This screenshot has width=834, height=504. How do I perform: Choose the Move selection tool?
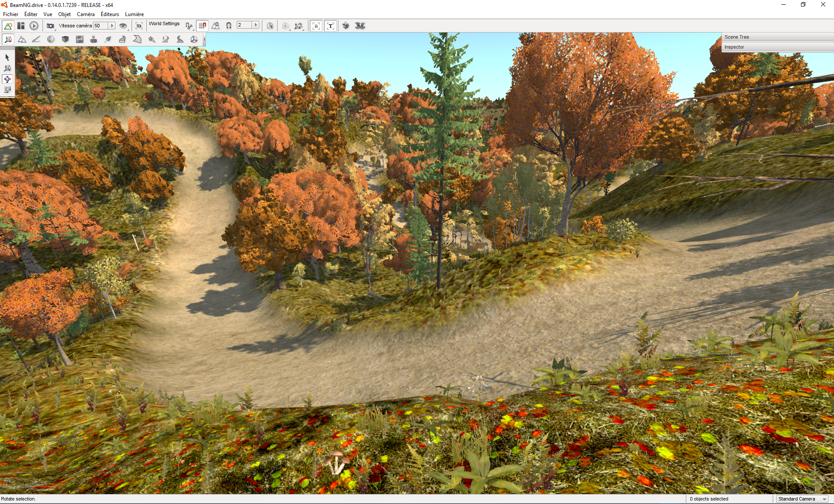coord(7,68)
